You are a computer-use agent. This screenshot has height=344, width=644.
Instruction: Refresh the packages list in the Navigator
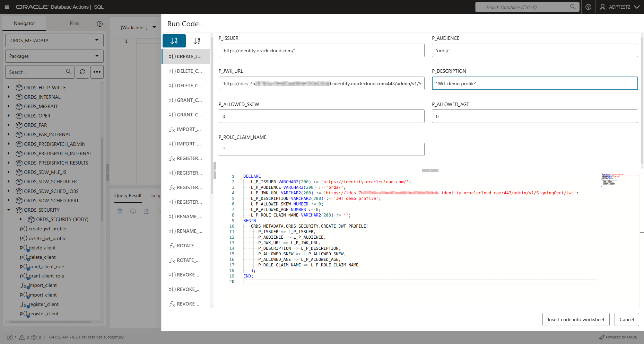pos(82,72)
